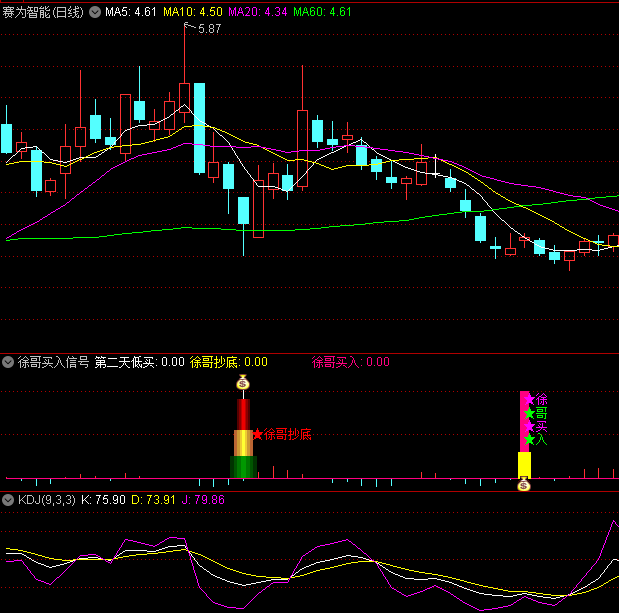This screenshot has width=619, height=613.
Task: Click the 徐哥买入: 0.00 pink label
Action: coord(351,362)
